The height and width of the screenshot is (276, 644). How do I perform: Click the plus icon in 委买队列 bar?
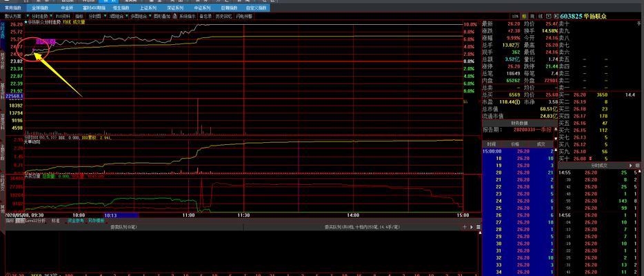(465, 227)
